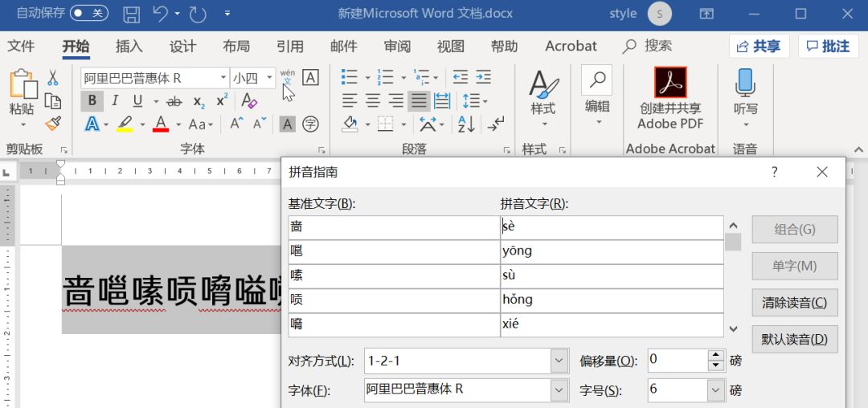Open the 字体 font dropdown in dialog
Viewport: 868px width, 408px height.
(559, 390)
